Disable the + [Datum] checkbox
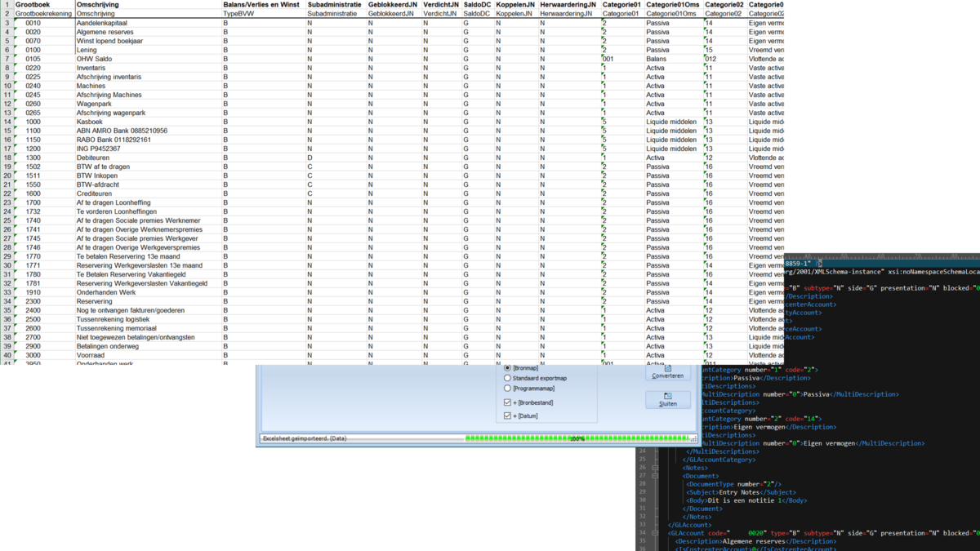Image resolution: width=980 pixels, height=551 pixels. coord(506,416)
